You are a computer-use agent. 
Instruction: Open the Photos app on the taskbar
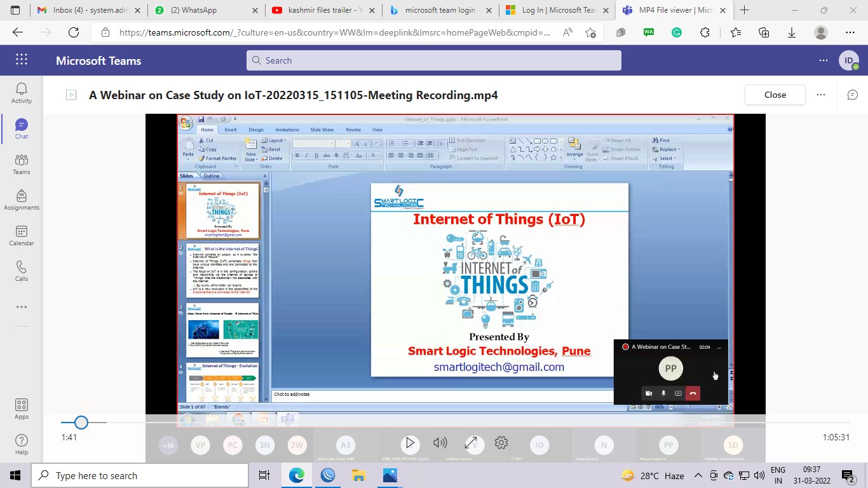point(390,475)
